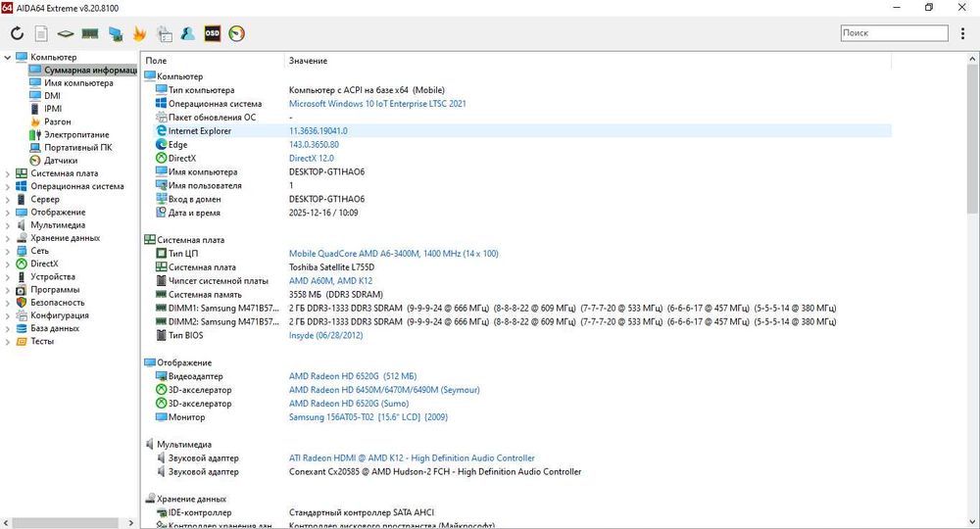Open the Samsung 156AT05-T02 monitor link
The image size is (980, 529).
368,417
